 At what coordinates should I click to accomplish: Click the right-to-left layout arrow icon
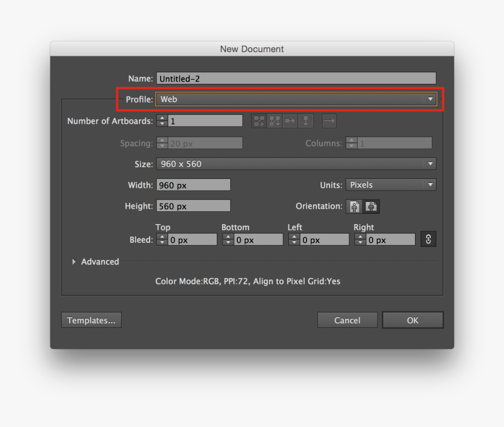tap(329, 121)
